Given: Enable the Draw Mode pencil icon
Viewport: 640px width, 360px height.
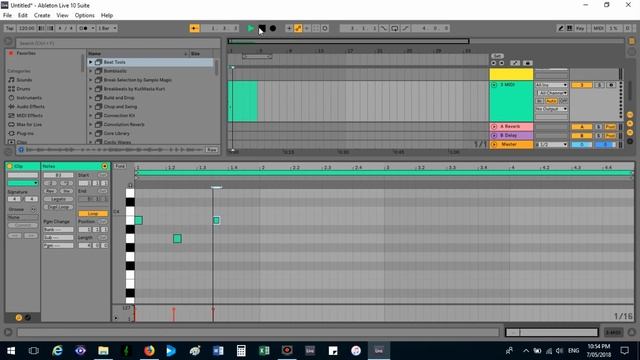Looking at the screenshot, I should 561,28.
